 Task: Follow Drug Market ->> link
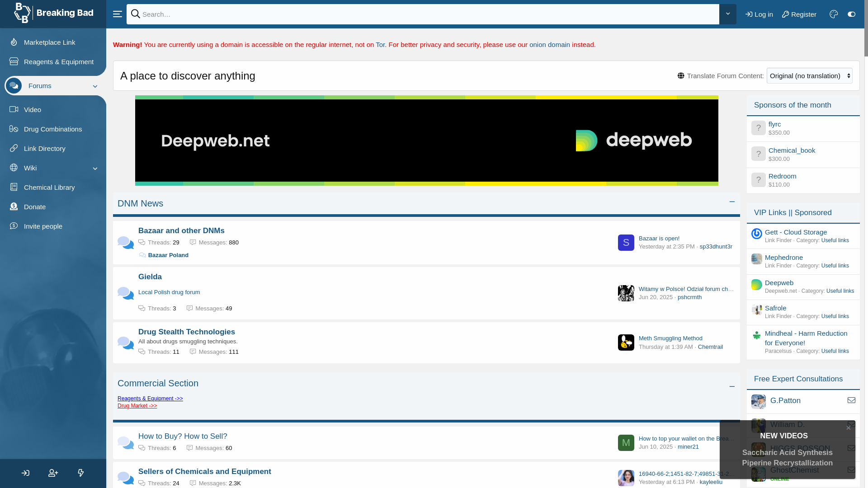pos(137,405)
